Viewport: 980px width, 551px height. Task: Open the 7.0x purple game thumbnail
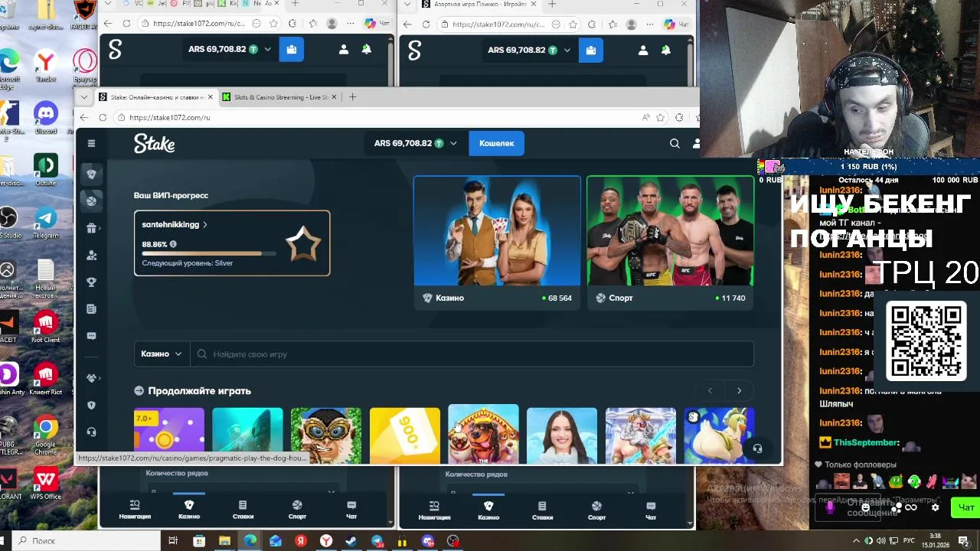click(x=168, y=436)
